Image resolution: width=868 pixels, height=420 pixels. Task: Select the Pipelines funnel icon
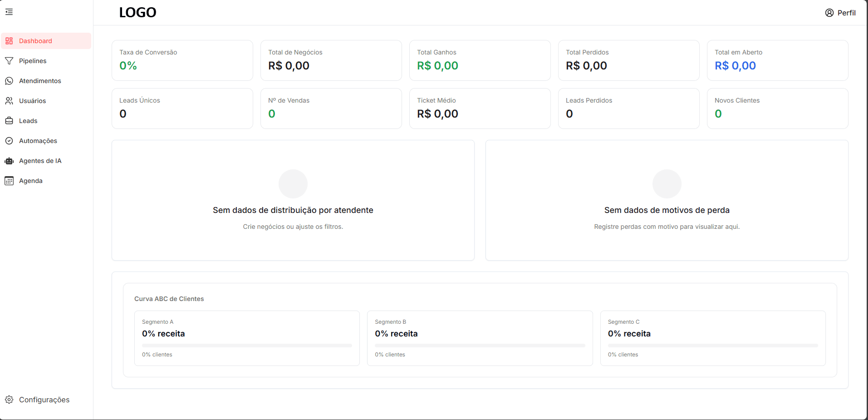(x=9, y=60)
